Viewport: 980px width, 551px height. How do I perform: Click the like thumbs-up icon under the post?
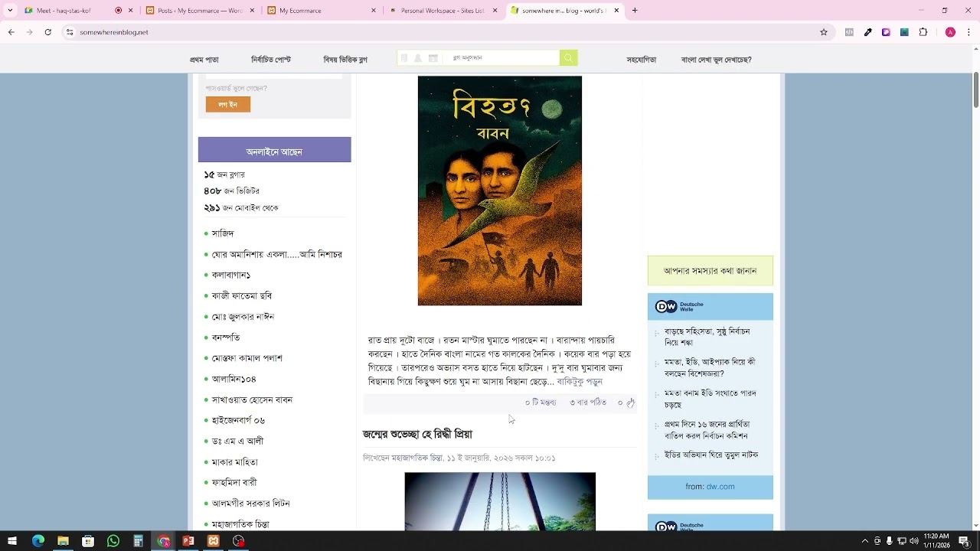click(630, 403)
